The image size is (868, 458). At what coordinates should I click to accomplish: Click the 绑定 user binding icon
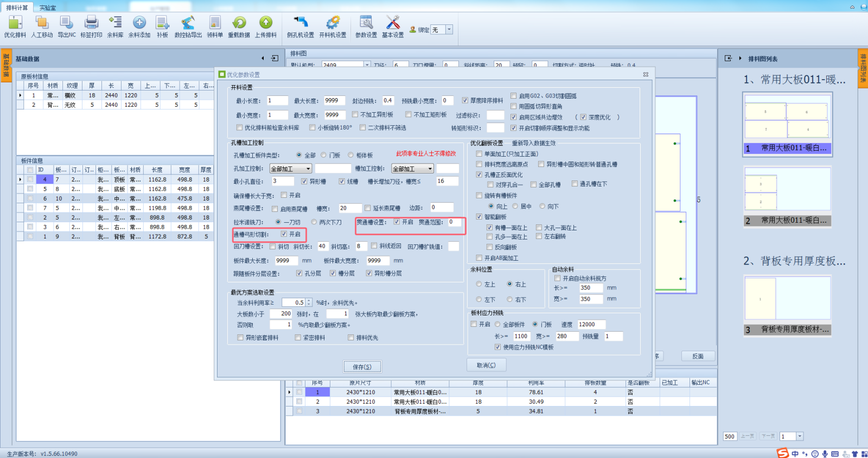click(x=413, y=30)
